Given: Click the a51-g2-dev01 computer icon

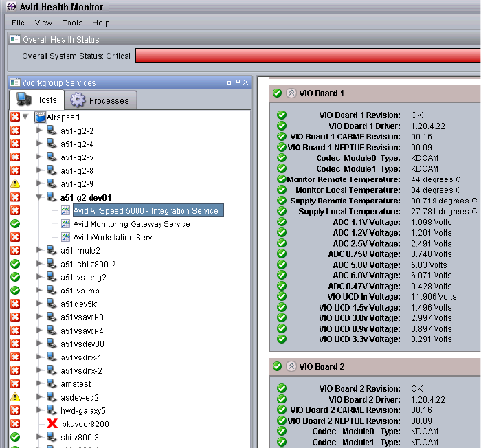Looking at the screenshot, I should (x=52, y=197).
